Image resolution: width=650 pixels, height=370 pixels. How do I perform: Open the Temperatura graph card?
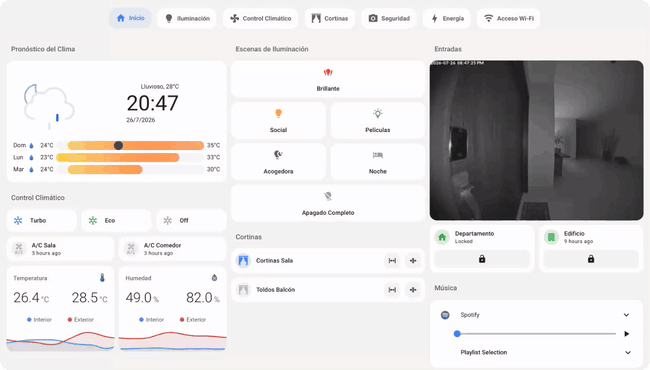point(61,309)
